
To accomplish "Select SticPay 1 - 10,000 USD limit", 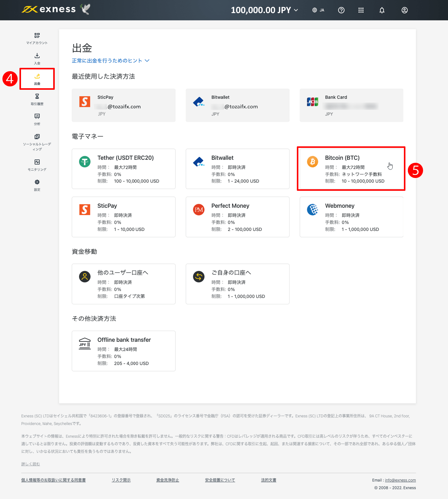I will 129,229.
